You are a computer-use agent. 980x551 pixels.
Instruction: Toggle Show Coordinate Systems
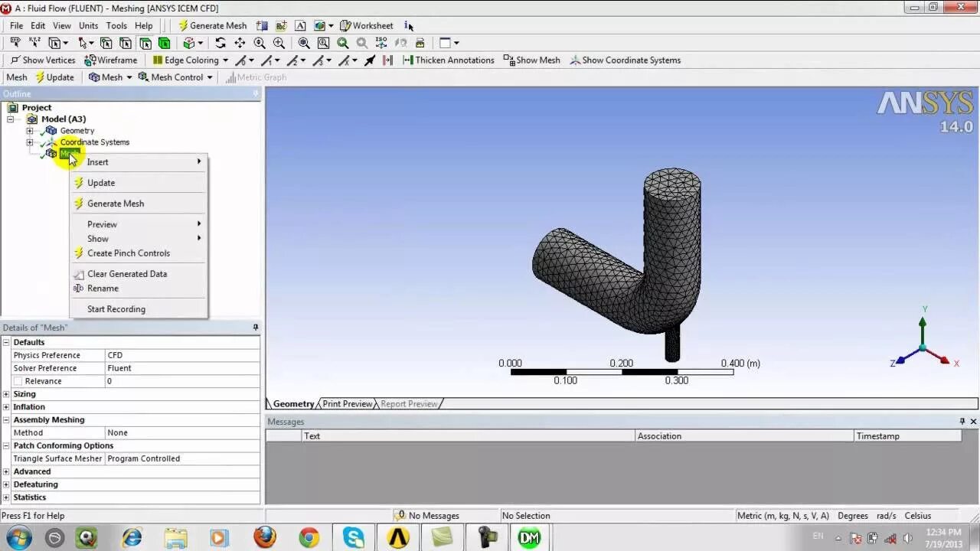[626, 60]
